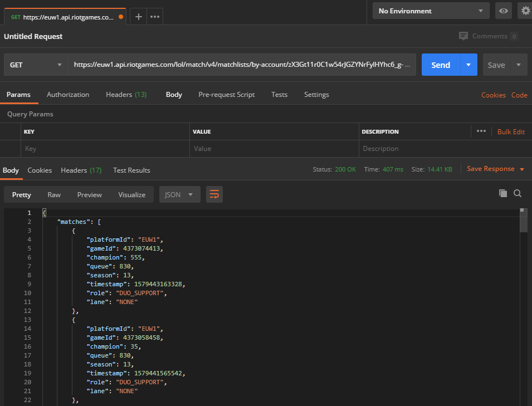Close the riotgames request tab via orange dot
532x406 pixels.
point(121,17)
